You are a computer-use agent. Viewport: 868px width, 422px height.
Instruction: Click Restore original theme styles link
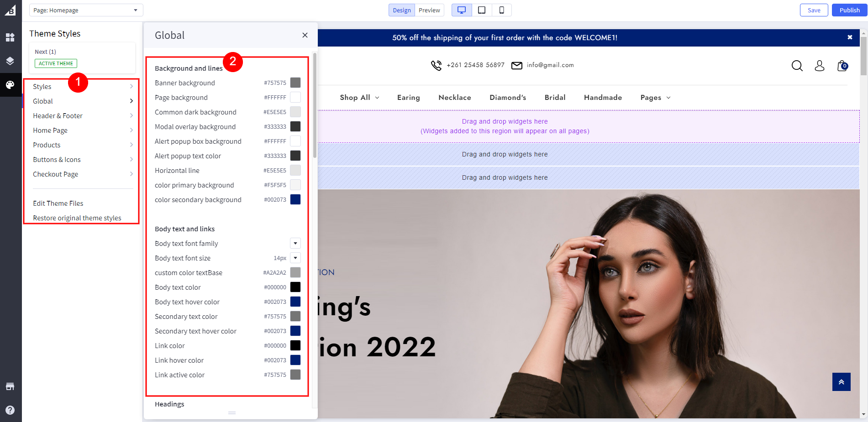[x=77, y=218]
